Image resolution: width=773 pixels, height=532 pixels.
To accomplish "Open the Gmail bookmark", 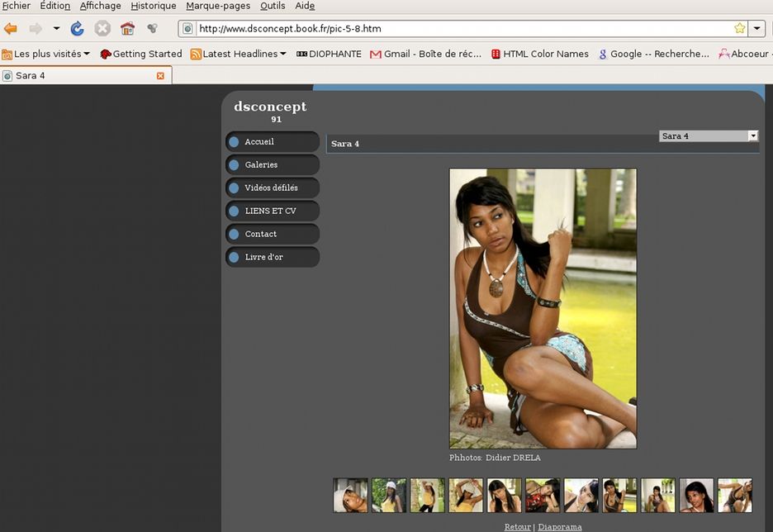I will point(425,54).
